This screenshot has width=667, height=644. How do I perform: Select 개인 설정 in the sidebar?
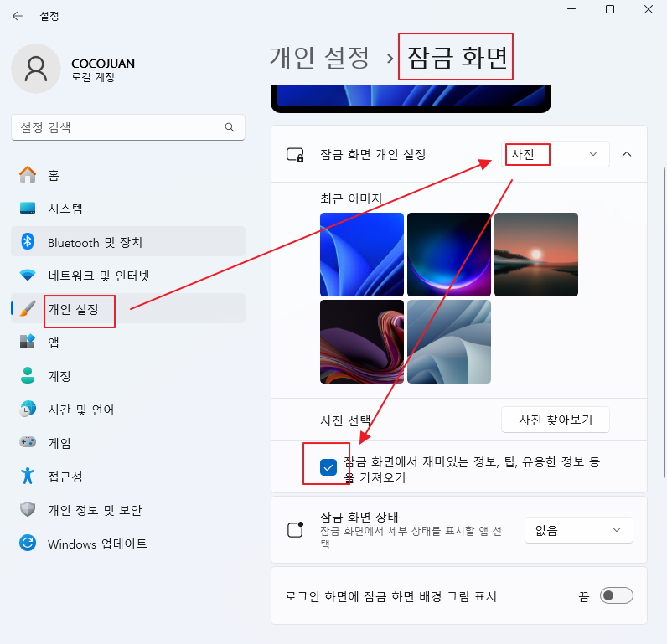(x=128, y=309)
